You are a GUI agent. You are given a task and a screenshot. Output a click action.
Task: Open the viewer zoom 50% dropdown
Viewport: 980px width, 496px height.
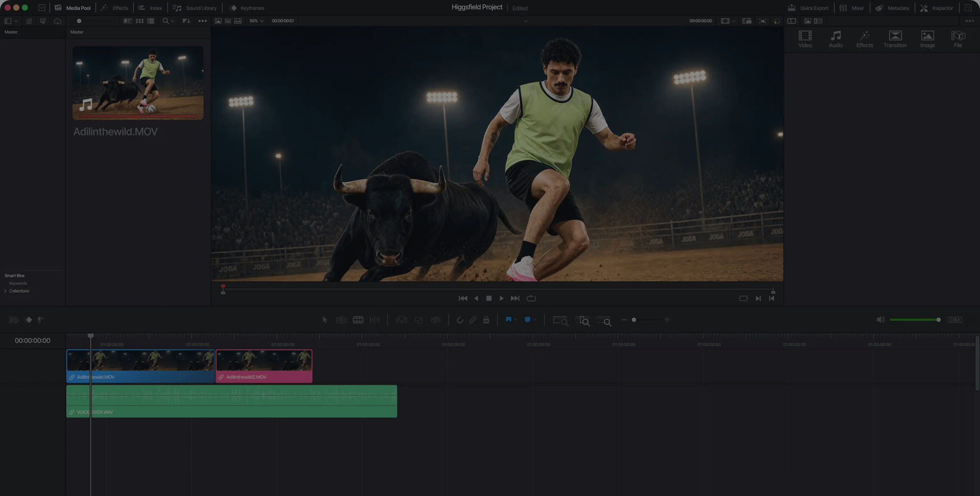click(x=256, y=21)
